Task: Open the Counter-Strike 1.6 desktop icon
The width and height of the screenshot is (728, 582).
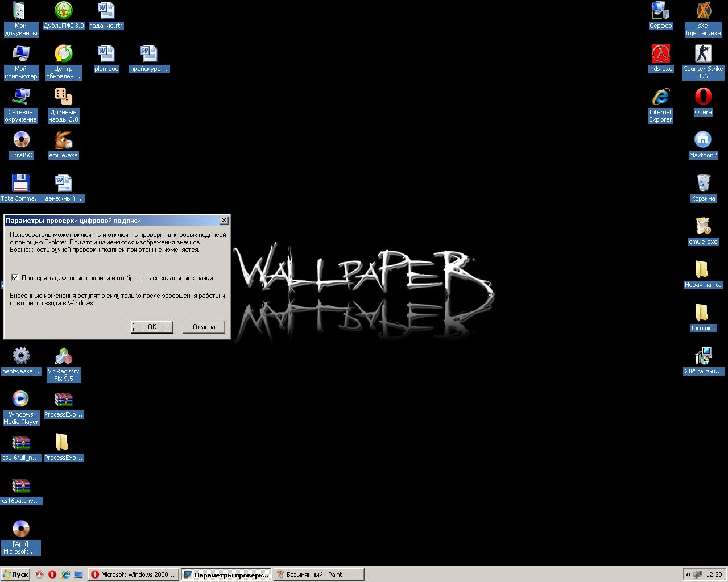Action: click(703, 54)
